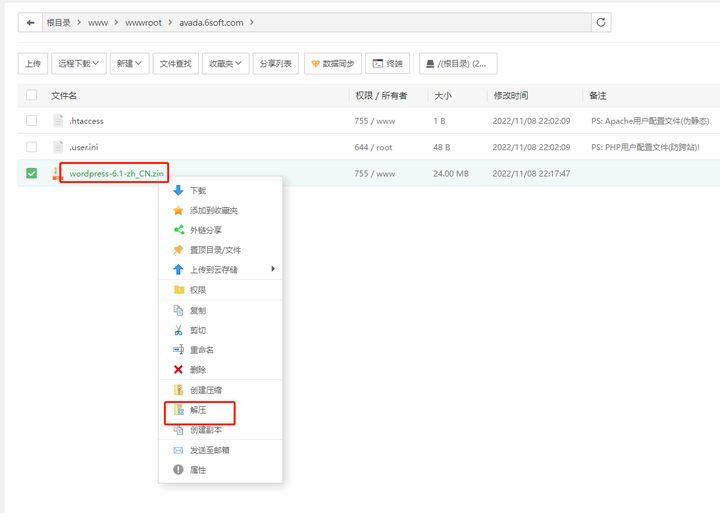720x513 pixels.
Task: Expand the 上传到云存储 submenu arrow
Action: (x=273, y=269)
